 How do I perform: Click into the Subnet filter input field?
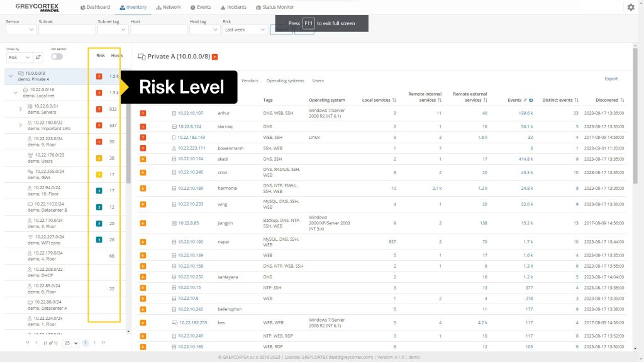[x=67, y=30]
